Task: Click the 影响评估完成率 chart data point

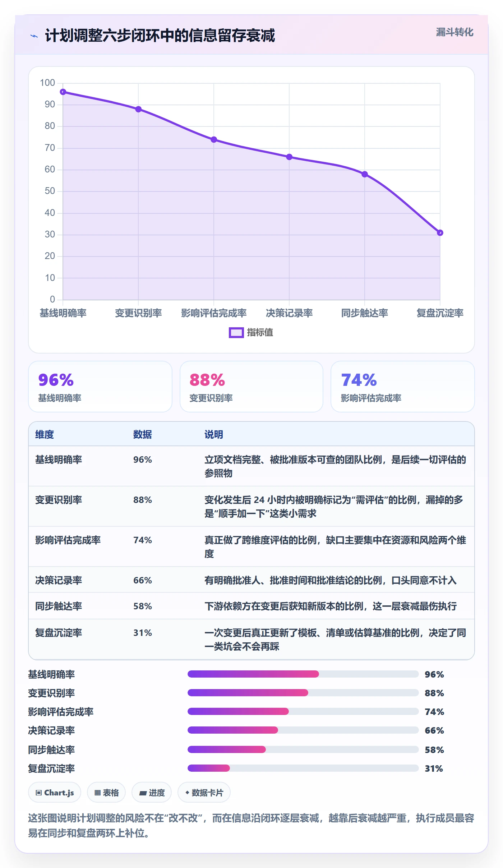Action: pos(214,139)
